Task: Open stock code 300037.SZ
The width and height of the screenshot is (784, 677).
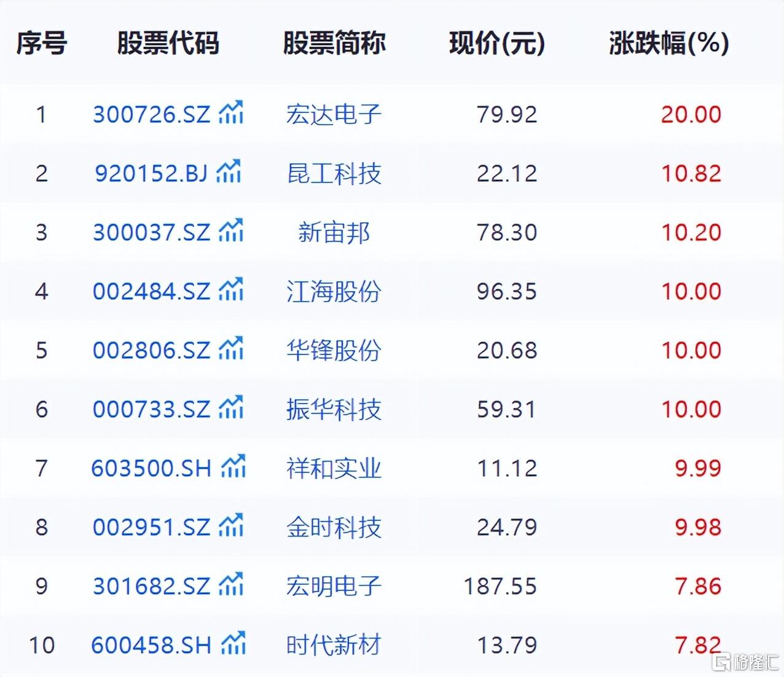Action: (x=151, y=232)
